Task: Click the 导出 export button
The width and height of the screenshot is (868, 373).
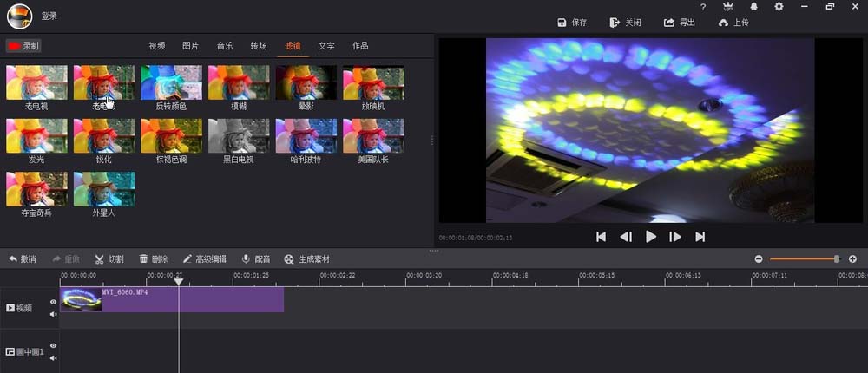Action: [680, 23]
